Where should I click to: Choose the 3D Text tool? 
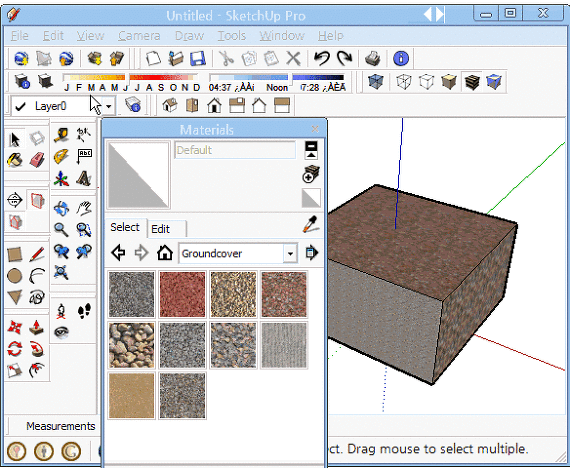(x=84, y=179)
